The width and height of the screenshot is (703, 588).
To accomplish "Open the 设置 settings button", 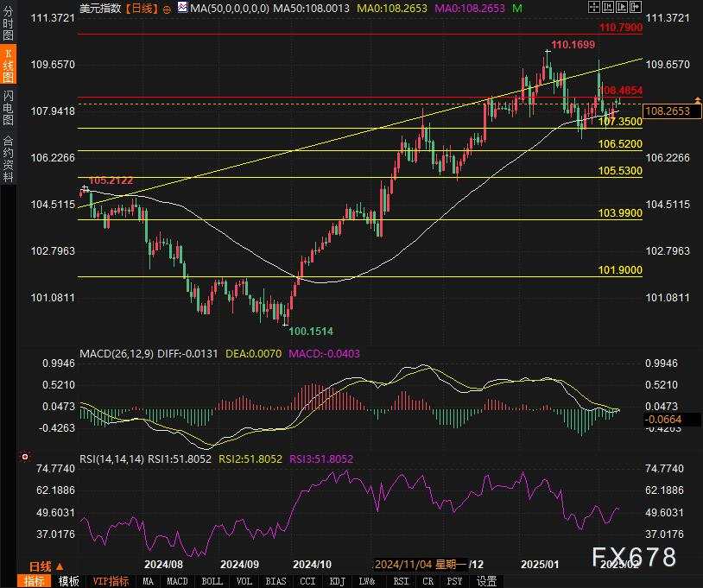I will [x=486, y=581].
